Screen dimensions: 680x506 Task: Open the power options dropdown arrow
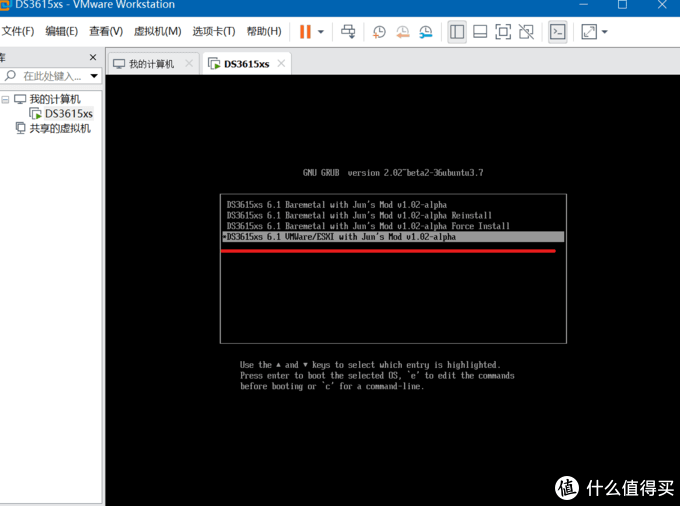(321, 32)
